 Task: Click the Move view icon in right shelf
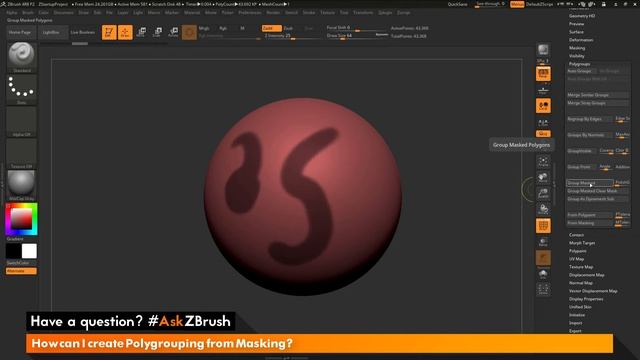[543, 178]
